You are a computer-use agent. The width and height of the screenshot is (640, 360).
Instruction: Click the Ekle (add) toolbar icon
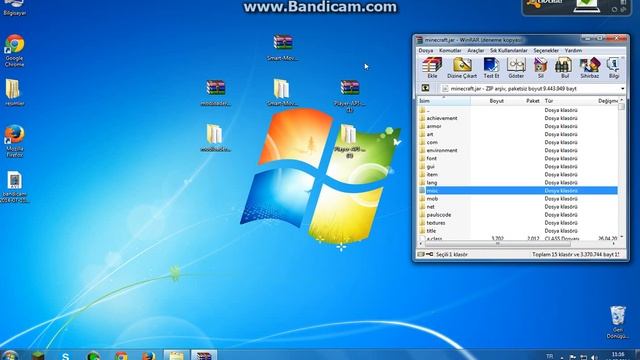[432, 68]
